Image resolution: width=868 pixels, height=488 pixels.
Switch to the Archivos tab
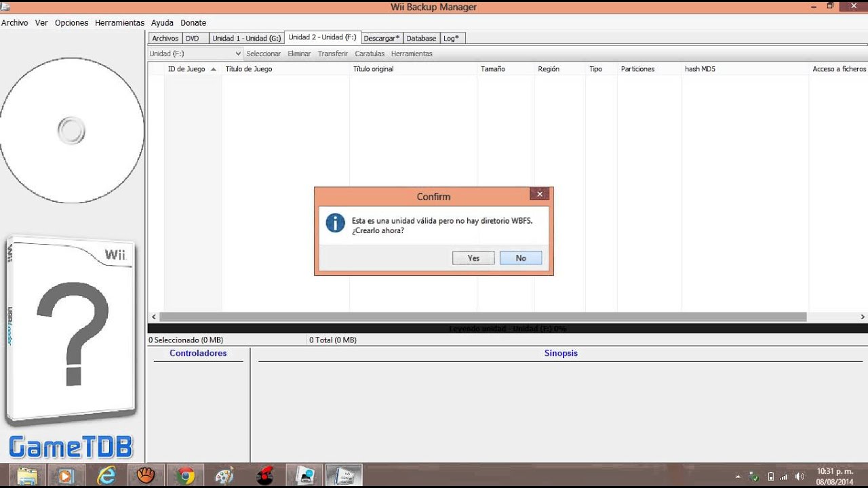[x=165, y=39]
